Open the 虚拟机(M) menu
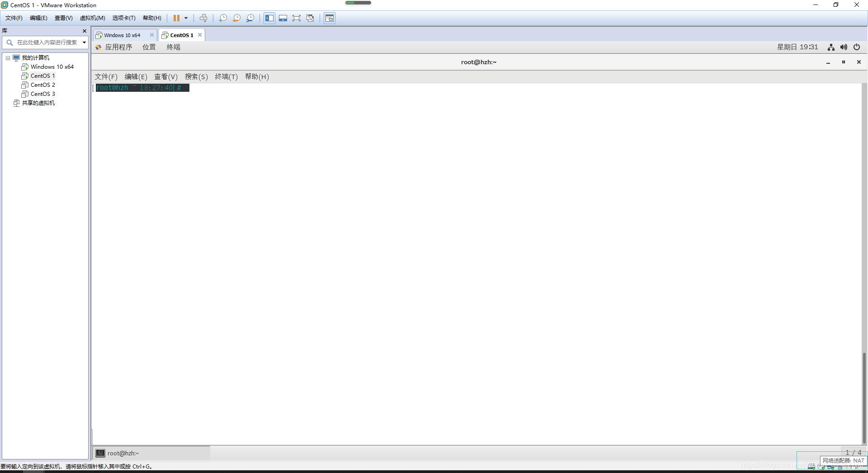868x473 pixels. coord(93,18)
